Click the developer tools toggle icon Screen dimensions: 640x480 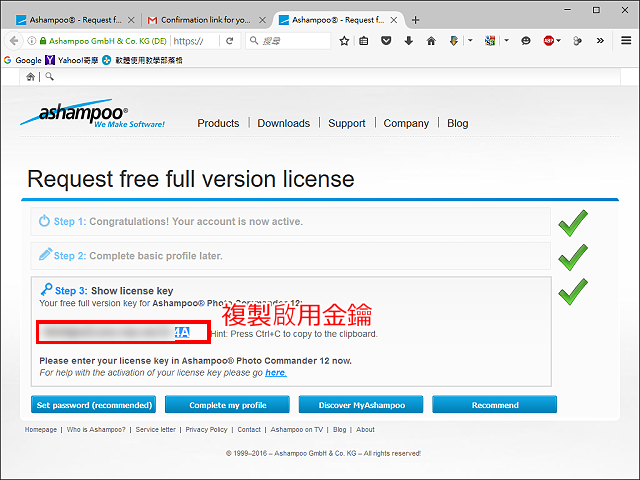point(577,41)
